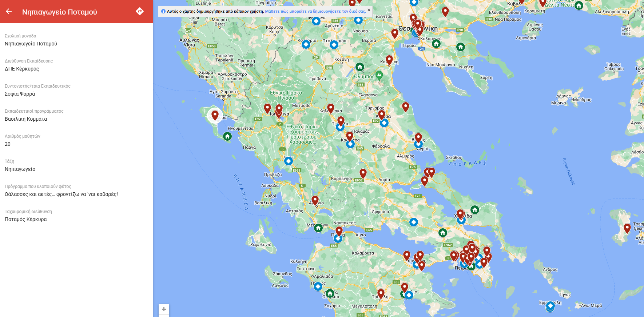Click the red pin near Μέτσοβο west side

pos(267,108)
